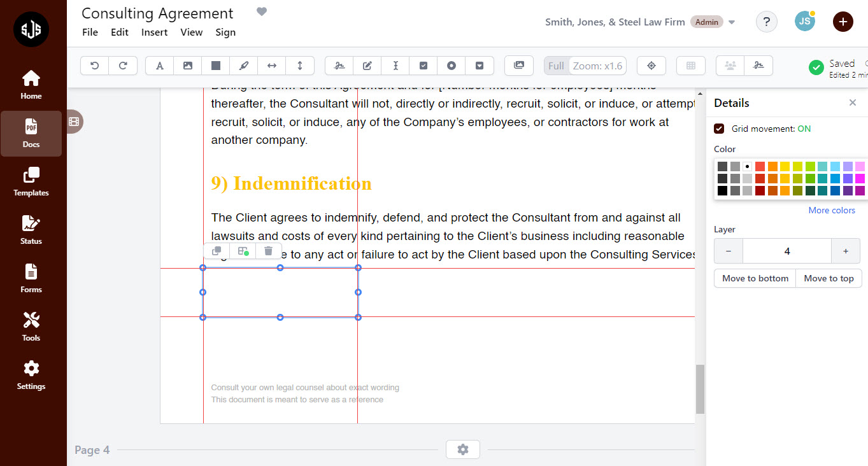This screenshot has width=868, height=466.
Task: Select the filled rectangle shape tool
Action: [x=216, y=66]
